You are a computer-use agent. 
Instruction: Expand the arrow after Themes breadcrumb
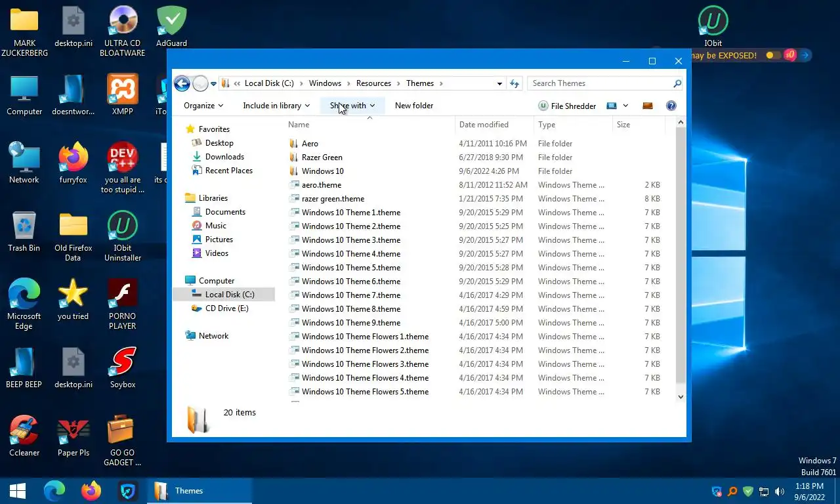point(441,83)
